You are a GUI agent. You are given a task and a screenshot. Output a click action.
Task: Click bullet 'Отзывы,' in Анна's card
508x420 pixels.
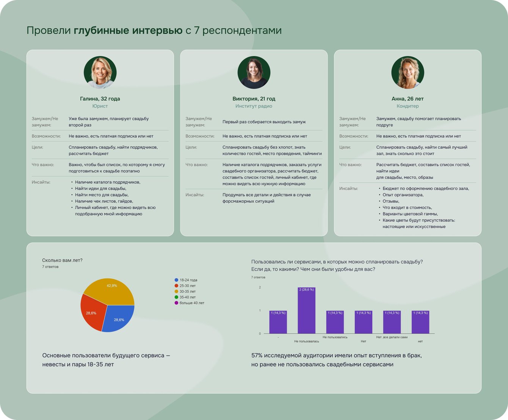point(391,201)
